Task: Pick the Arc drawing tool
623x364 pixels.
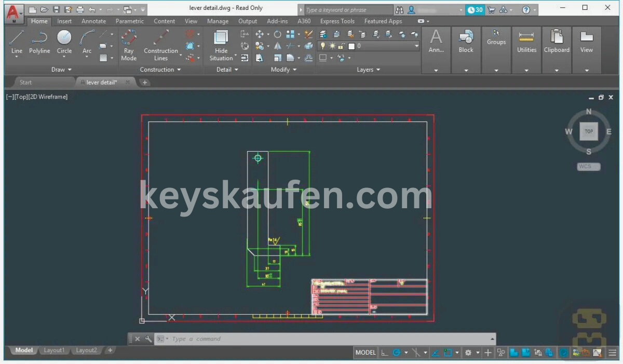Action: (87, 42)
